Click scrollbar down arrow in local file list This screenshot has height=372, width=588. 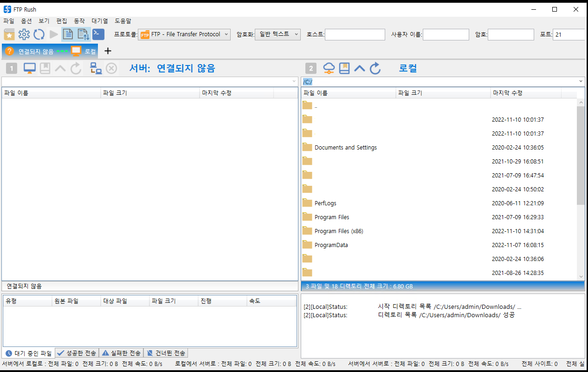coord(581,276)
